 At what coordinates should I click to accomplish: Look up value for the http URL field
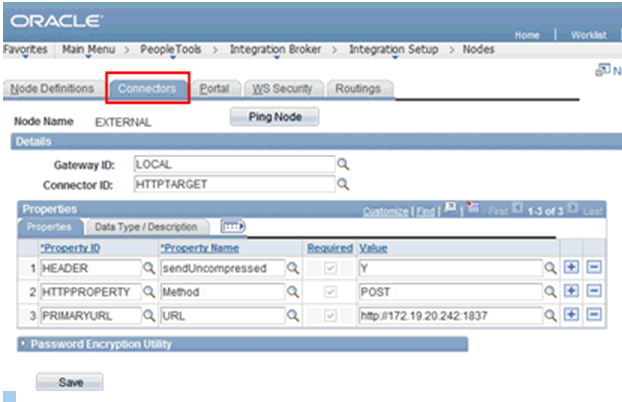point(550,316)
